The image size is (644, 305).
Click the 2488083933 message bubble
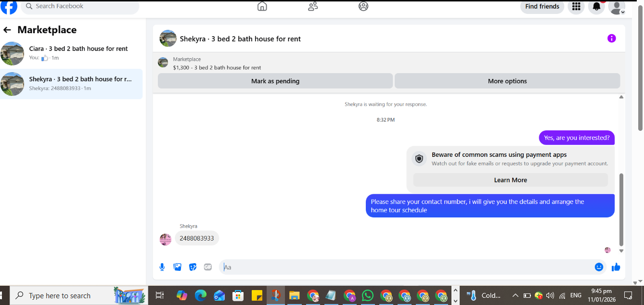coord(197,238)
